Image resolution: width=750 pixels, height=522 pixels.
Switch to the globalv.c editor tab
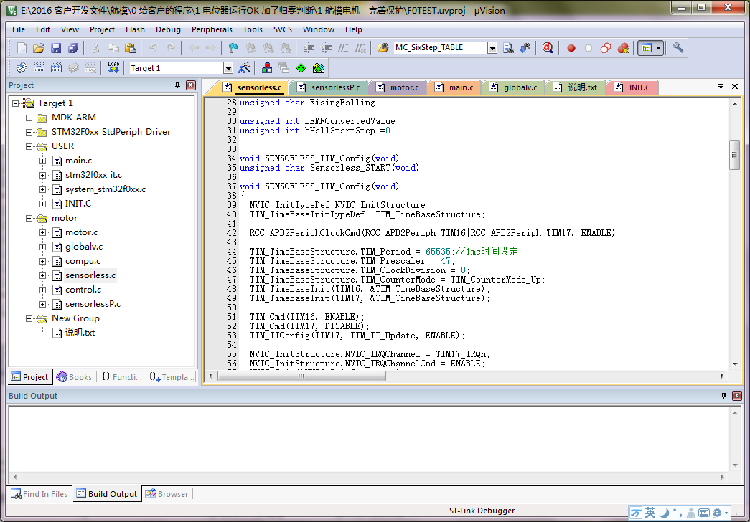click(x=515, y=88)
